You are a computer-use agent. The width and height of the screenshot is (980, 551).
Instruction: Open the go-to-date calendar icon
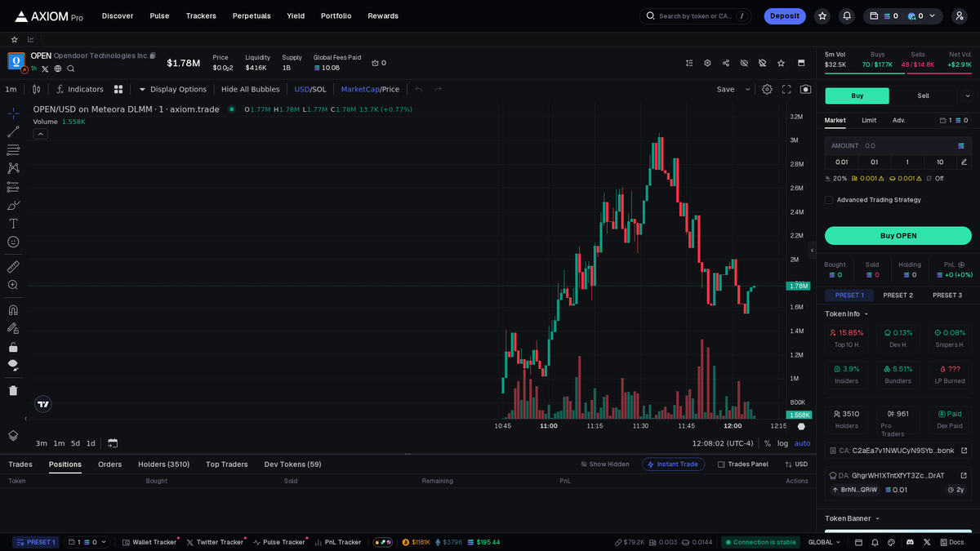(113, 443)
